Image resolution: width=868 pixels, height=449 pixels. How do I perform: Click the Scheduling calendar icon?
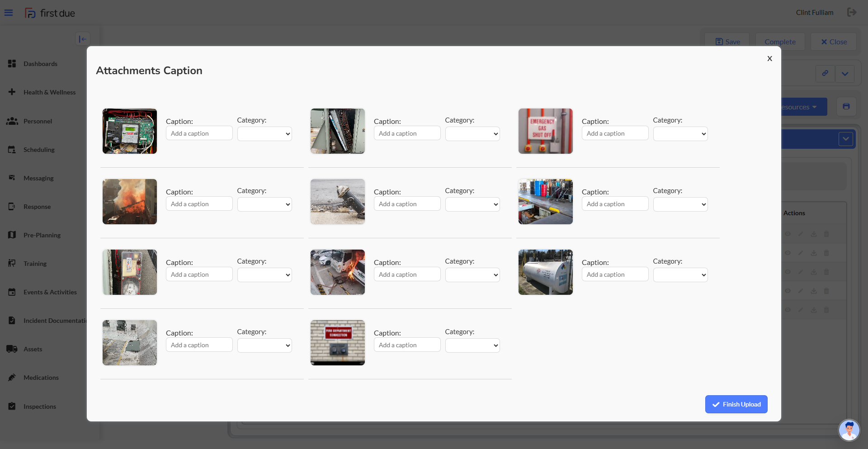coord(12,150)
